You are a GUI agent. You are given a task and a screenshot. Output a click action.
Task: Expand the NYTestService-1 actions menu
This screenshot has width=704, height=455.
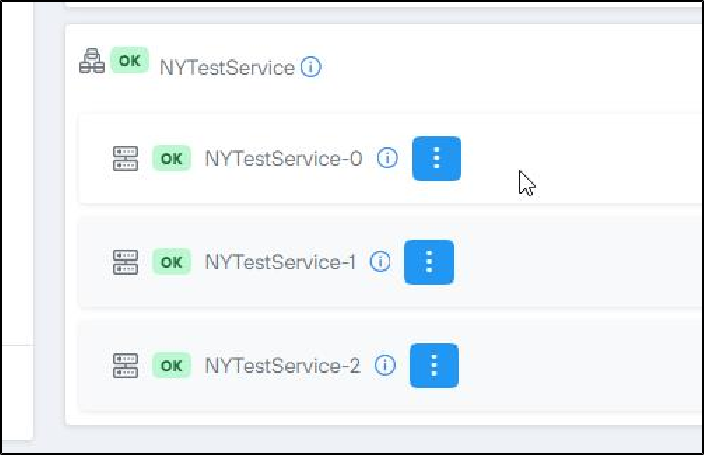point(429,262)
